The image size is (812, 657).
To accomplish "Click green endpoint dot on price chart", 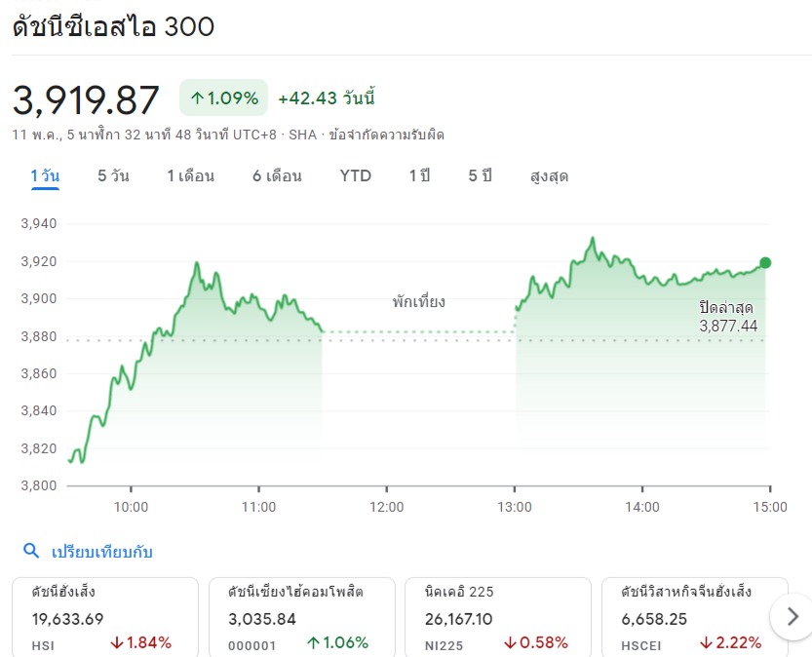I will click(765, 262).
